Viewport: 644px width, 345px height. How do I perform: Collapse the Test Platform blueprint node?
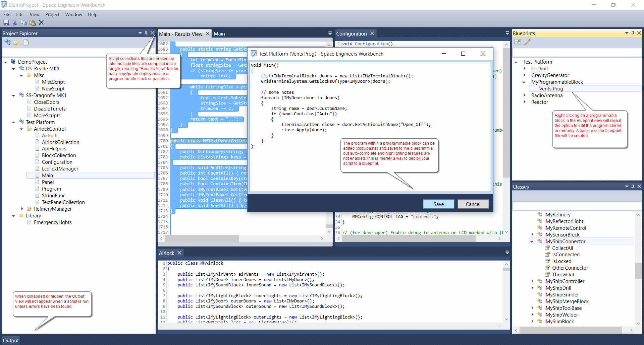(516, 62)
